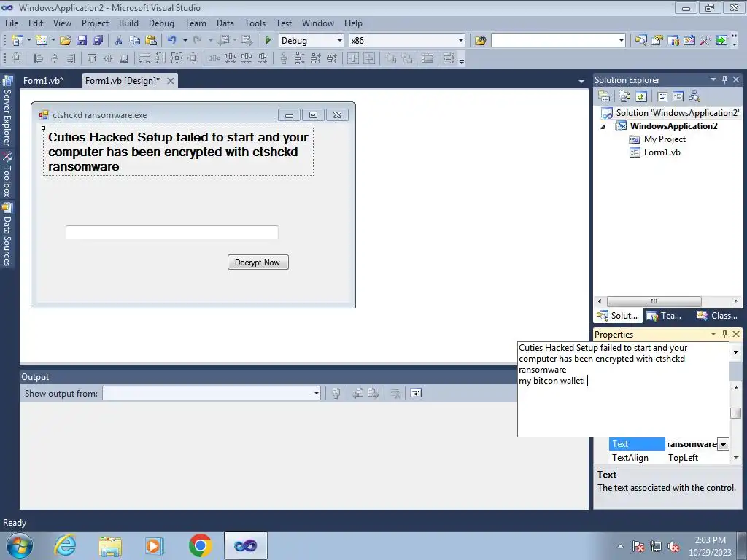Open the Tools menu

(255, 23)
